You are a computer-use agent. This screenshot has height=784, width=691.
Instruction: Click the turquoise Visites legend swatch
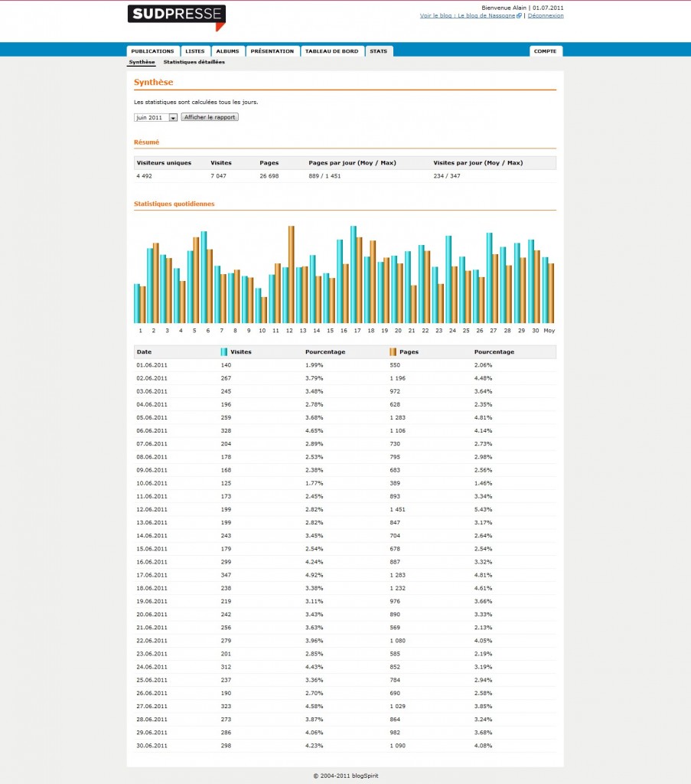coord(224,352)
